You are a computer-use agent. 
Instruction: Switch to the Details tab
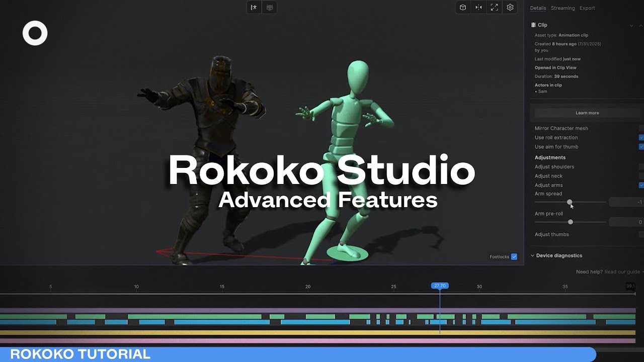pyautogui.click(x=538, y=8)
